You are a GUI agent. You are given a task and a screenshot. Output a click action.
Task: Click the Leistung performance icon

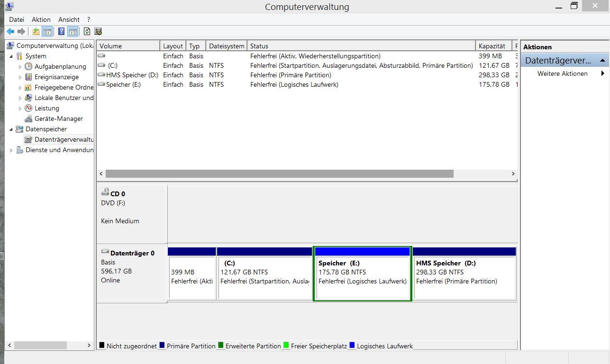(x=28, y=108)
